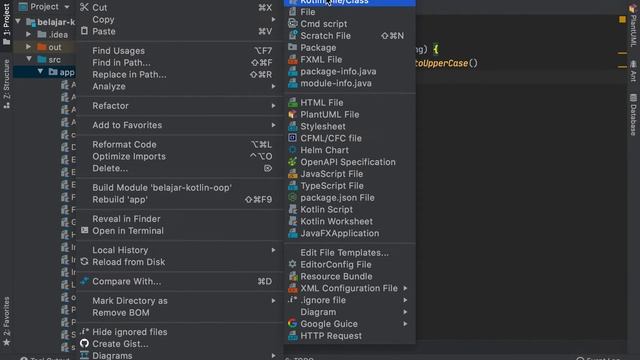Choose Rebuild 'app' menu entry
Screen dimensions: 640x360
(179, 200)
